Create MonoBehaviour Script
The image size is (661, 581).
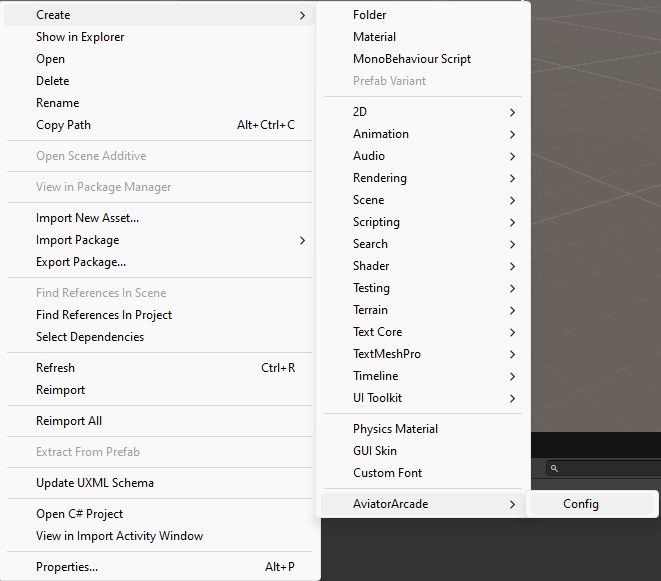tap(423, 59)
